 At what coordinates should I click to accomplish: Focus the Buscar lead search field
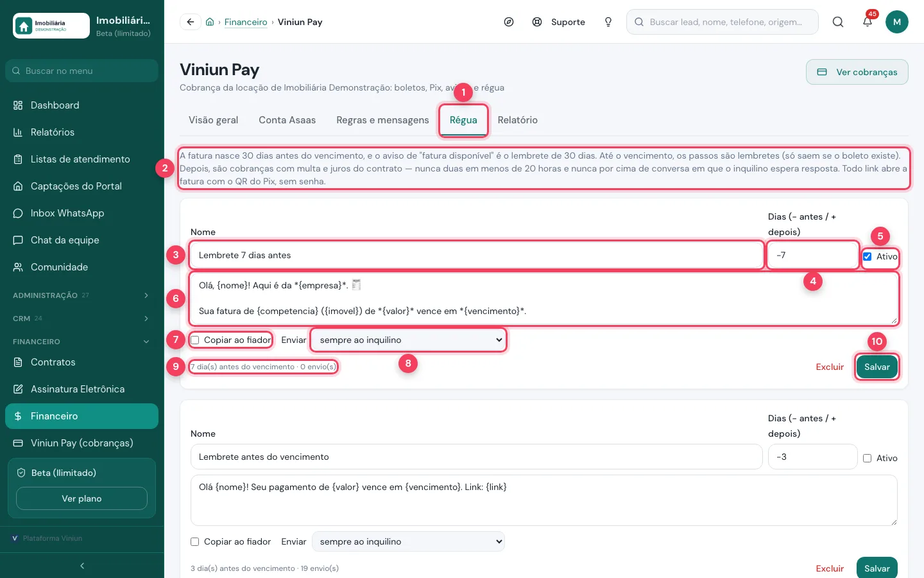tap(723, 22)
